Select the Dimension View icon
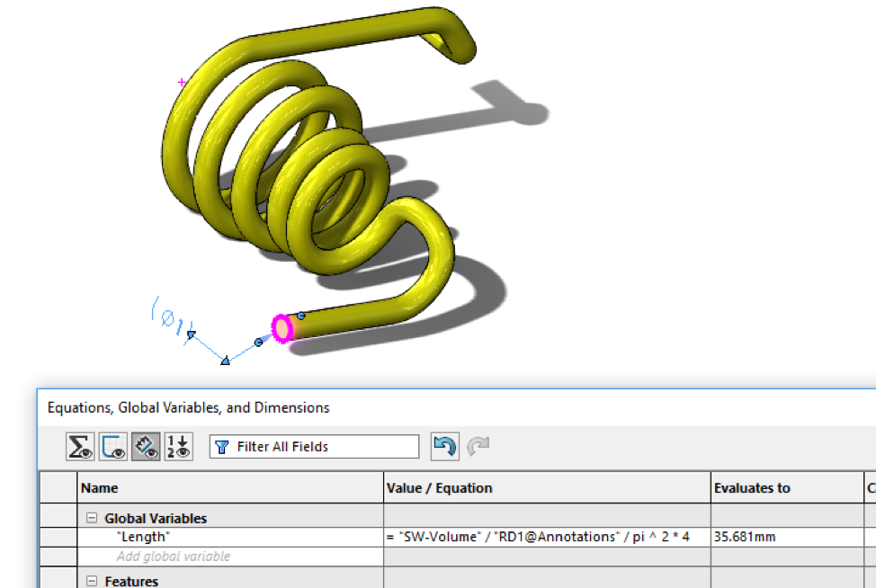The image size is (876, 588). tap(146, 446)
